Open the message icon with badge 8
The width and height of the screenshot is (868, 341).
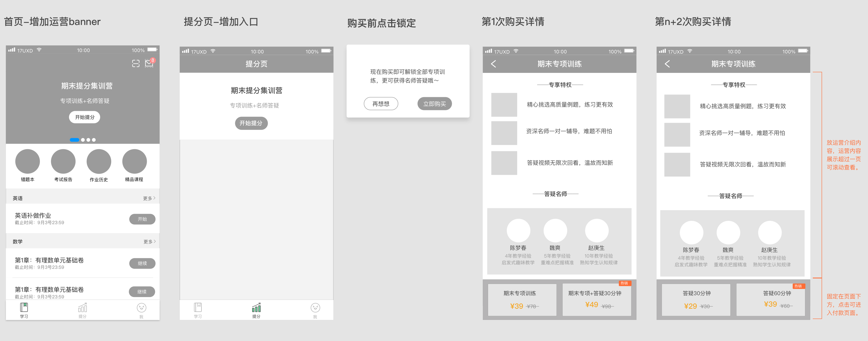(x=149, y=63)
